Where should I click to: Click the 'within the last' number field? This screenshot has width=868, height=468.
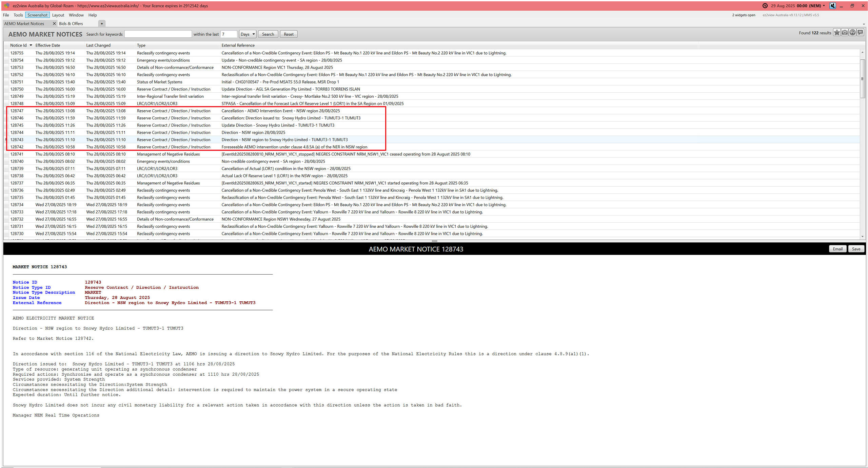229,34
